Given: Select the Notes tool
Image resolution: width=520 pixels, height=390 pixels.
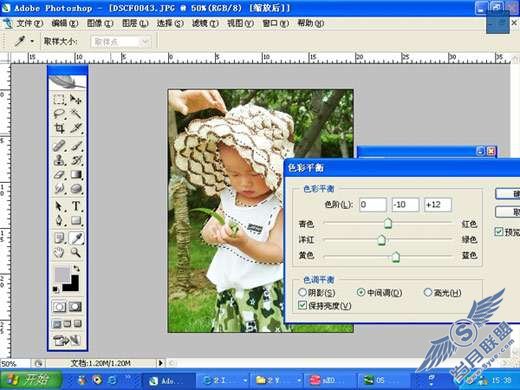Looking at the screenshot, I should tap(59, 238).
